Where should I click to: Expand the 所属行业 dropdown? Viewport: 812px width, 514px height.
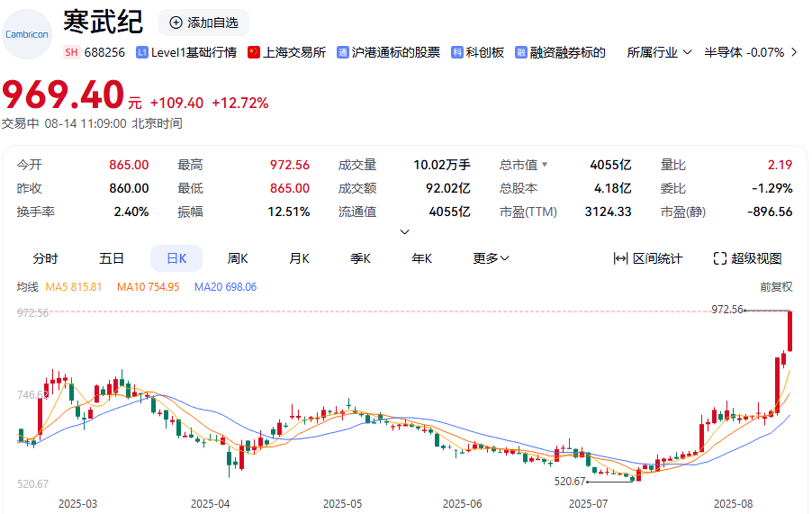pos(687,52)
